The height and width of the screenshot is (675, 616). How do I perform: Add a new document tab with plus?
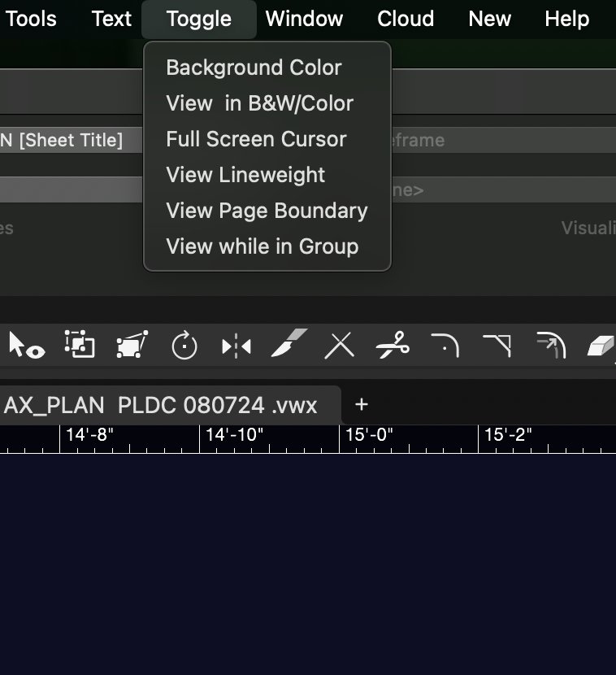[362, 404]
